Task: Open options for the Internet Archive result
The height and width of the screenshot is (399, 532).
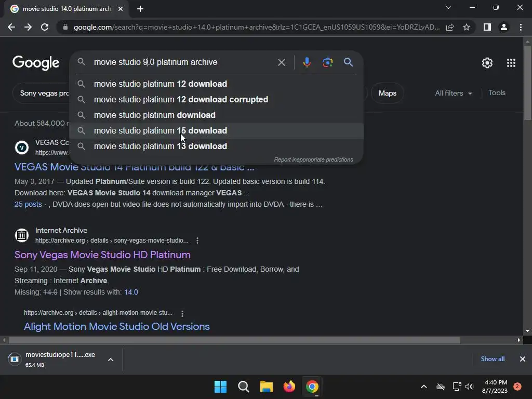Action: coord(197,241)
